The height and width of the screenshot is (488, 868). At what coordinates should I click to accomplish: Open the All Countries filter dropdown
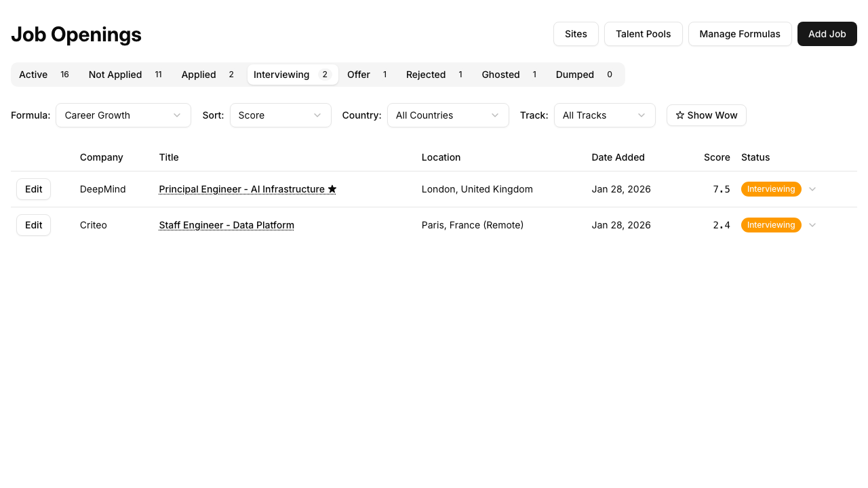pyautogui.click(x=448, y=115)
